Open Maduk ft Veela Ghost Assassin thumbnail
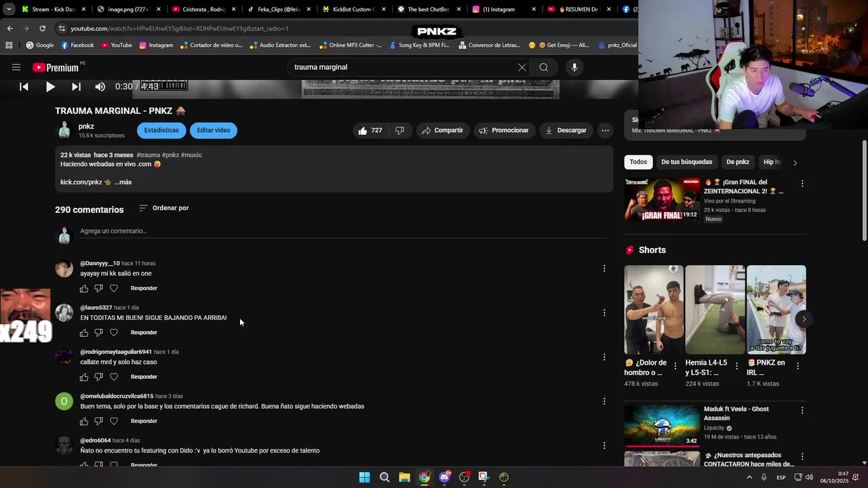This screenshot has height=488, width=868. tap(662, 426)
